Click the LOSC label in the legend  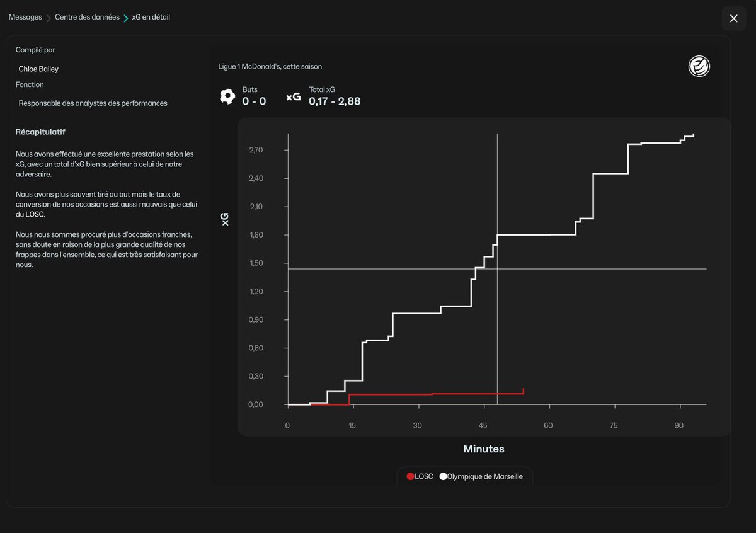(x=424, y=477)
